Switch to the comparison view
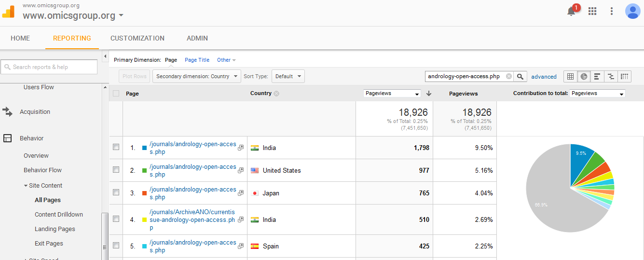 coord(611,76)
